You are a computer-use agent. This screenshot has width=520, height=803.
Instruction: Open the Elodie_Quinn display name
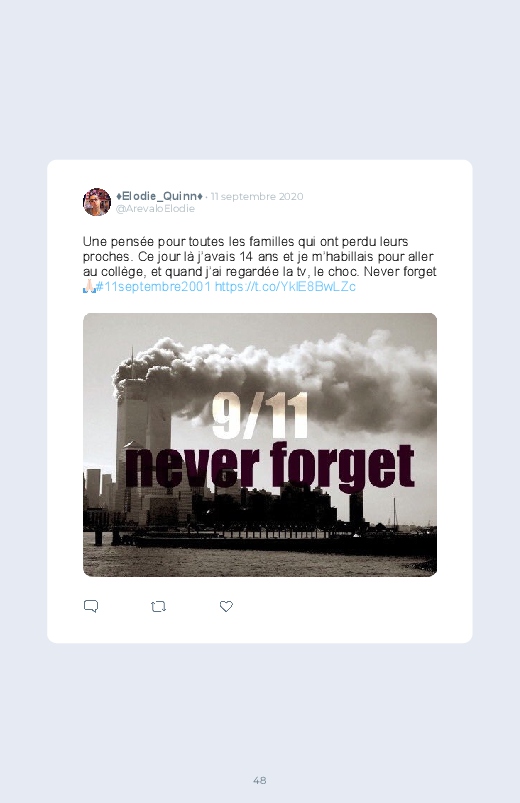coord(159,196)
